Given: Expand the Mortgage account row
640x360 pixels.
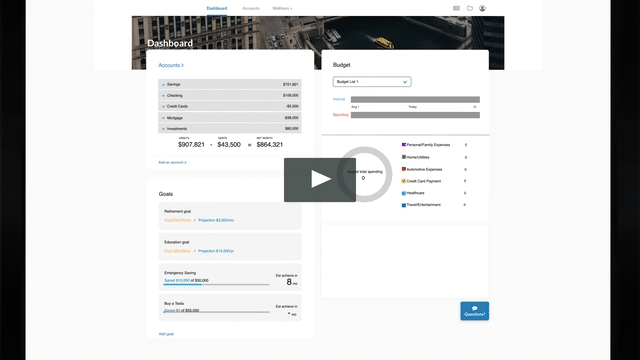Looking at the screenshot, I should pyautogui.click(x=230, y=118).
